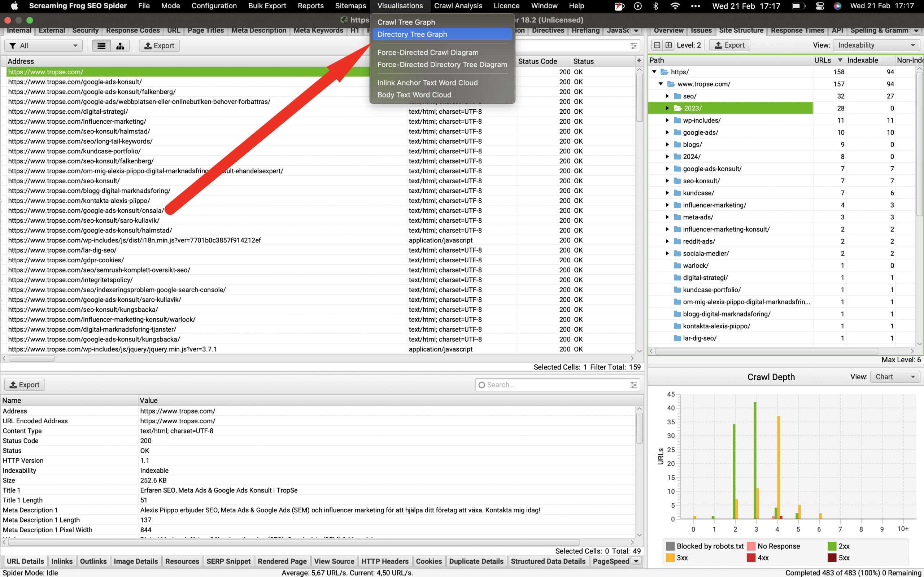The height and width of the screenshot is (577, 924).
Task: Collapse all site structure levels
Action: pos(657,45)
